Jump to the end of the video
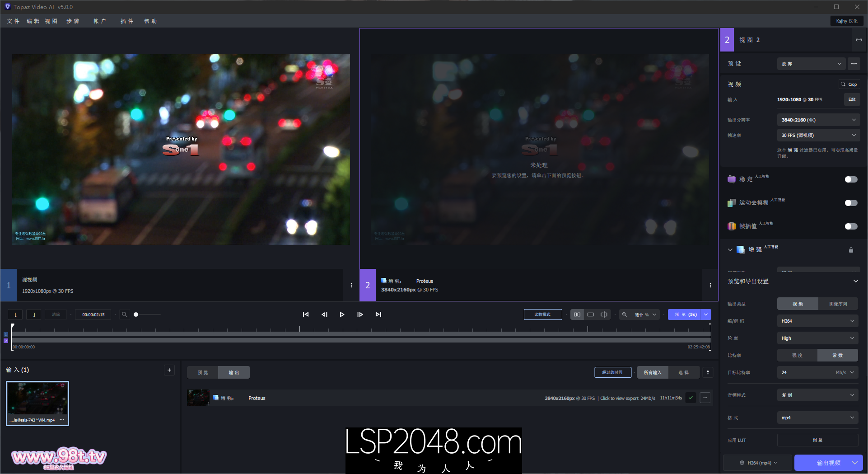 tap(378, 314)
